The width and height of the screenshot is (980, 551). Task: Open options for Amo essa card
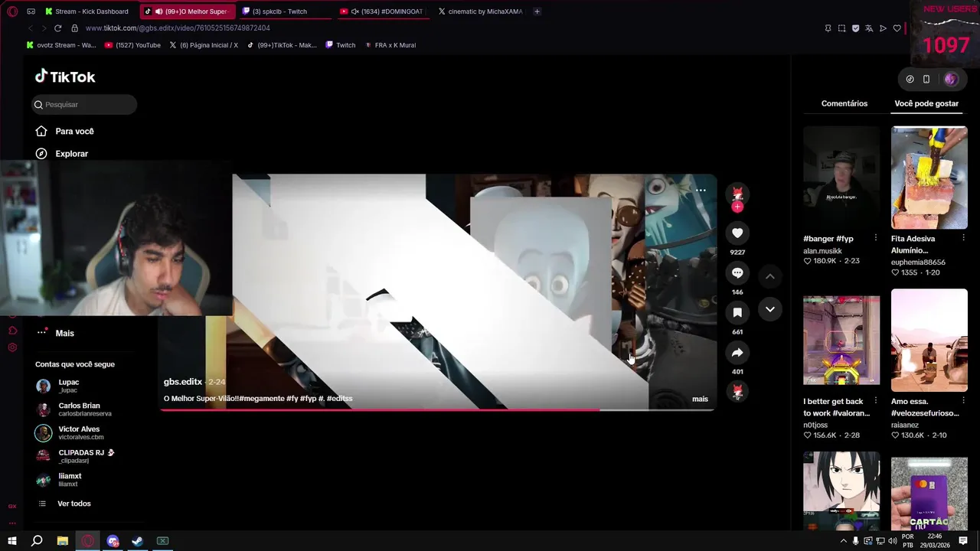click(x=963, y=402)
